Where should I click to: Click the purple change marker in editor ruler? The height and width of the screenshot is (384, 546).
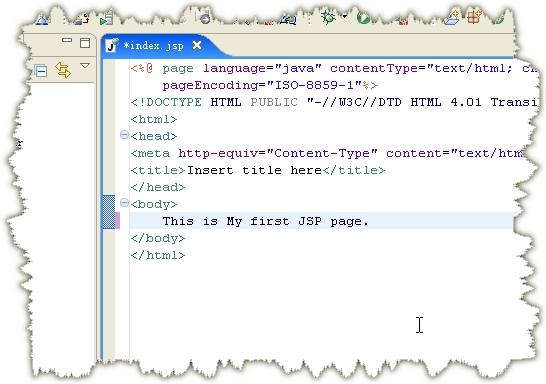(117, 220)
